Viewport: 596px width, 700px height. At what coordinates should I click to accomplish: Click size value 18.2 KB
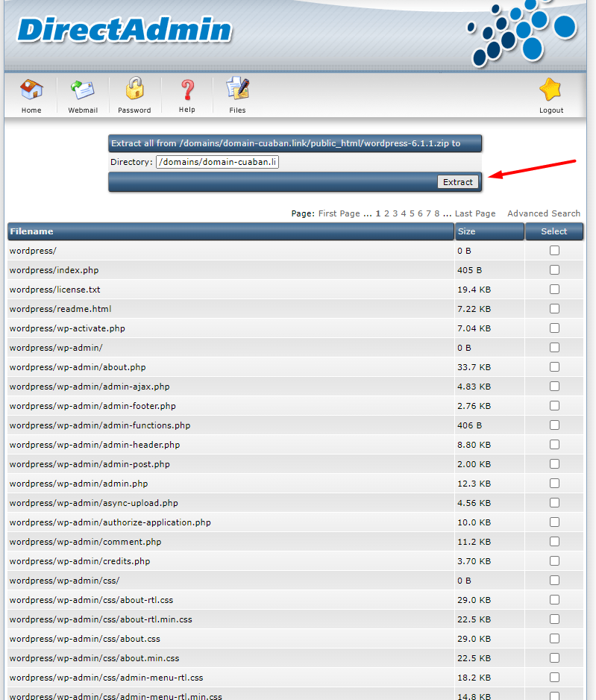pos(474,678)
